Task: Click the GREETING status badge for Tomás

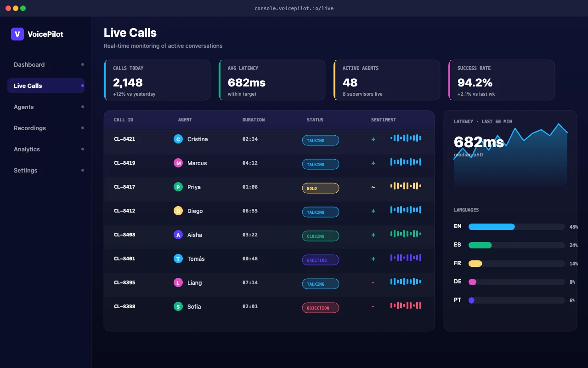Action: [x=321, y=260]
